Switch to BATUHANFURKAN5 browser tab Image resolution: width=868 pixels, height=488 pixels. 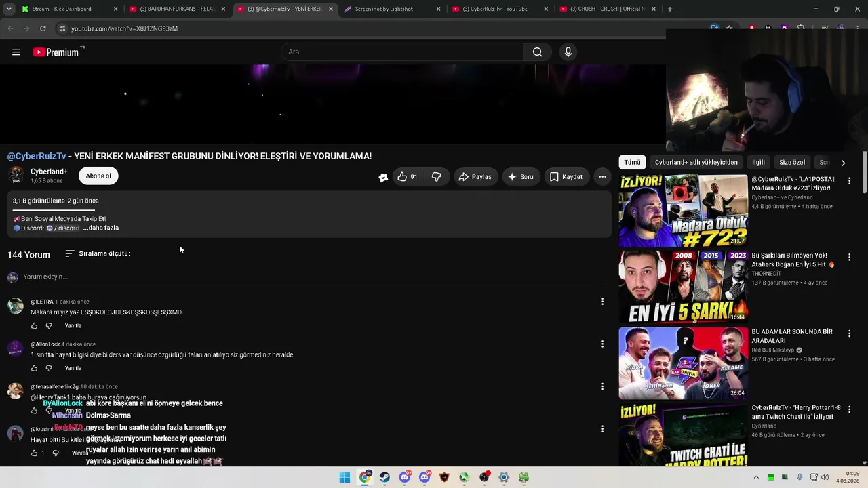coord(178,9)
